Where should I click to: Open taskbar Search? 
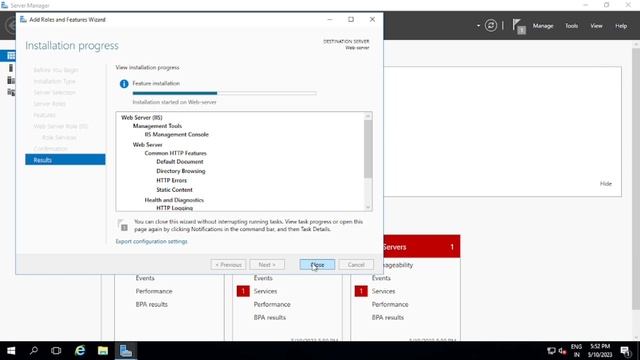(x=34, y=351)
